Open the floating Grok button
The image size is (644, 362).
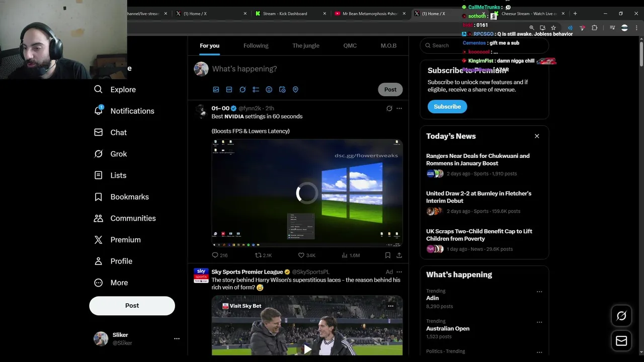click(621, 316)
